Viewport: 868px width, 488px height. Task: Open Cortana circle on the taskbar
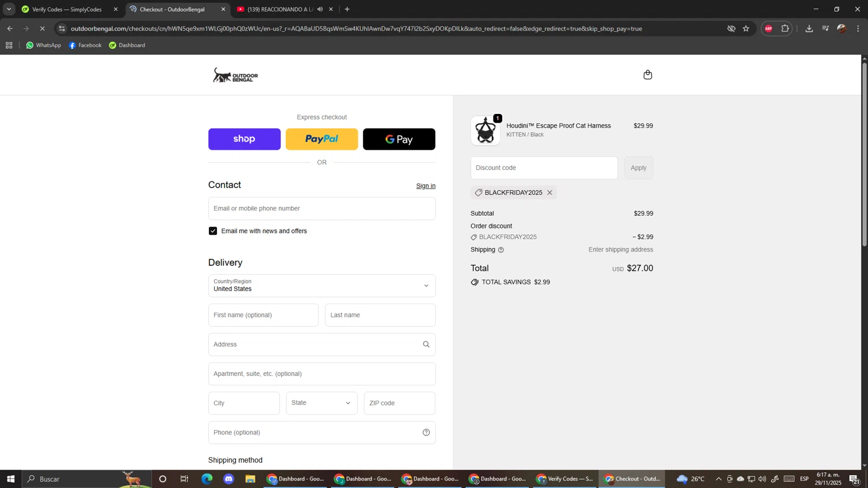click(x=163, y=479)
